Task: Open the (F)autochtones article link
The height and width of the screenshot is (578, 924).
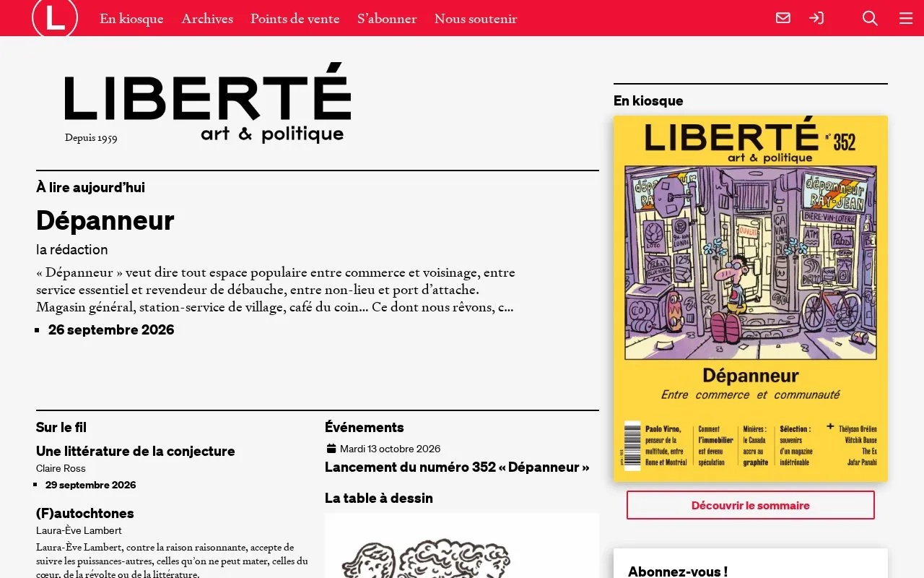Action: pos(85,513)
